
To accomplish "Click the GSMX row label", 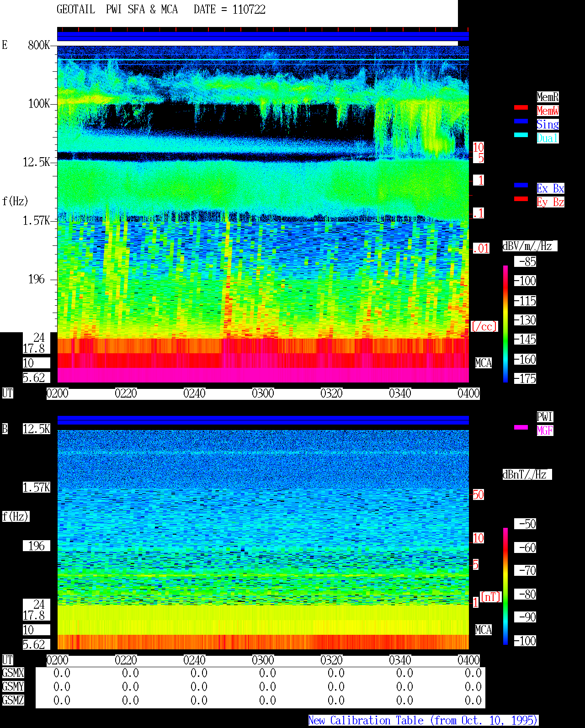I will point(13,673).
